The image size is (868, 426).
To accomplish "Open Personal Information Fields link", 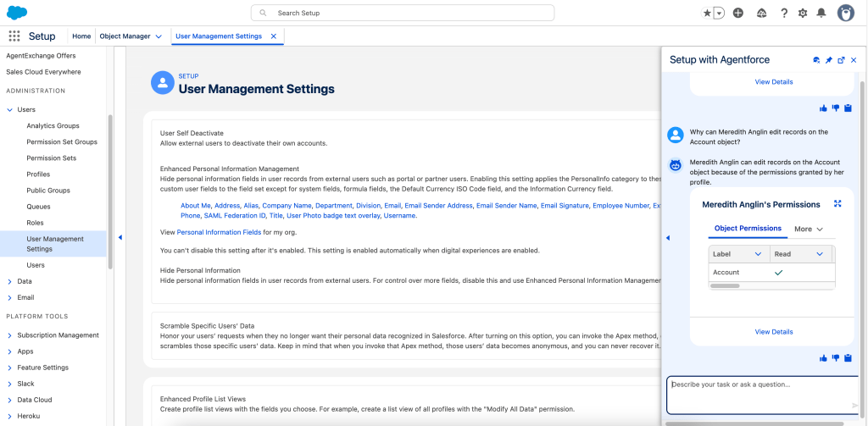I will click(x=219, y=232).
